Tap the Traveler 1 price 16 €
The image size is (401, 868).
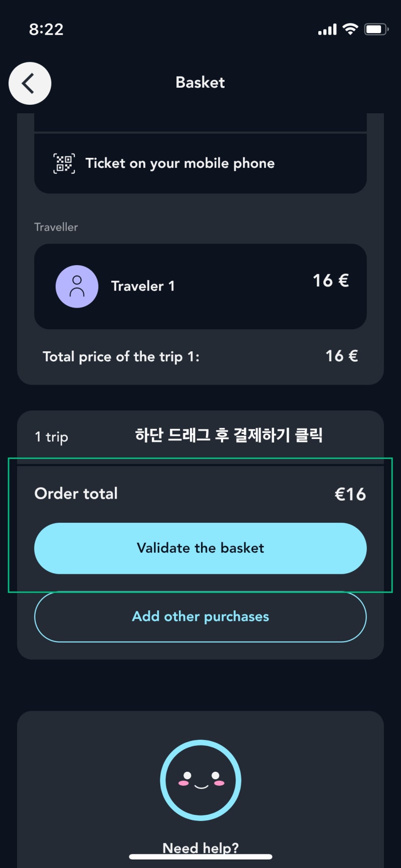pos(331,280)
